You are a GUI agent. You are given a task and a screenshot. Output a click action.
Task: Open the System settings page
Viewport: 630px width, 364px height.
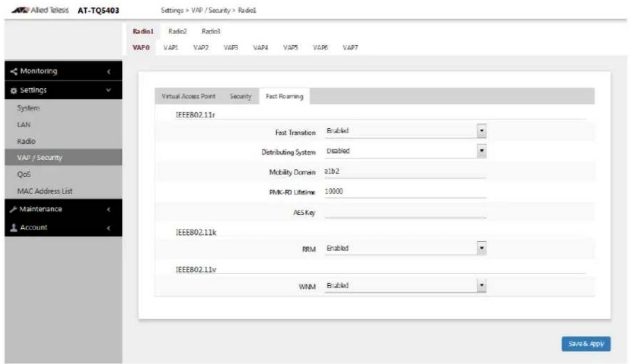pos(63,108)
